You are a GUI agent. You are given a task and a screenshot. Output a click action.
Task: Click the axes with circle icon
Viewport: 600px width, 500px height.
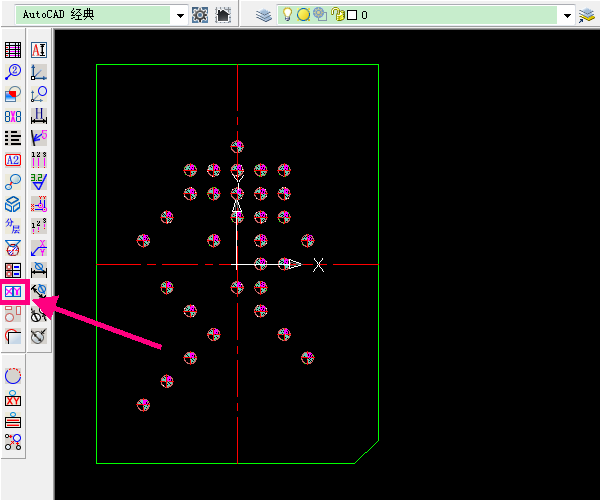(x=39, y=94)
